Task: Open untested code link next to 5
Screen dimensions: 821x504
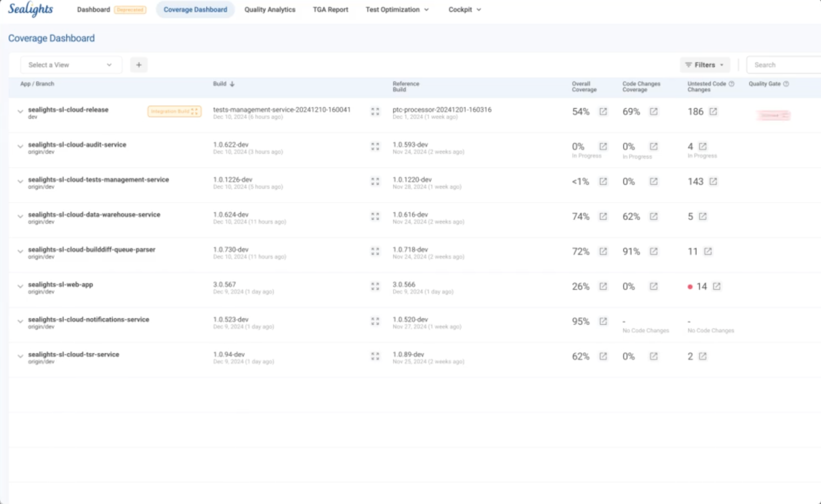Action: (702, 217)
